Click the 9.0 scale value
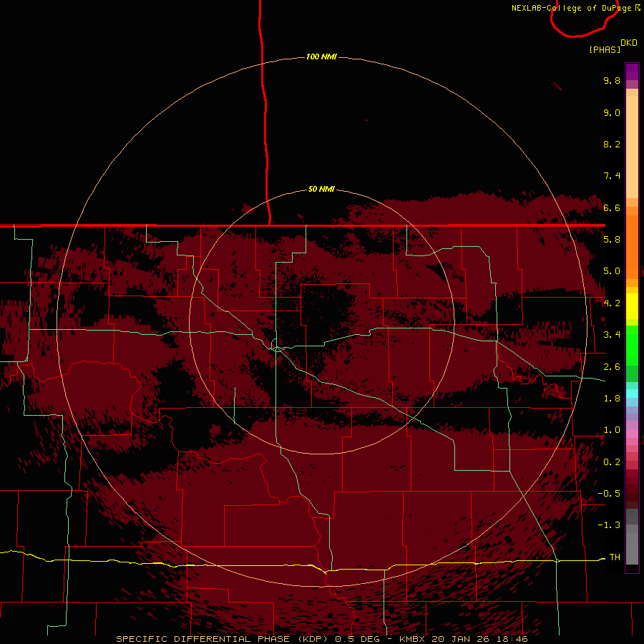 (612, 112)
